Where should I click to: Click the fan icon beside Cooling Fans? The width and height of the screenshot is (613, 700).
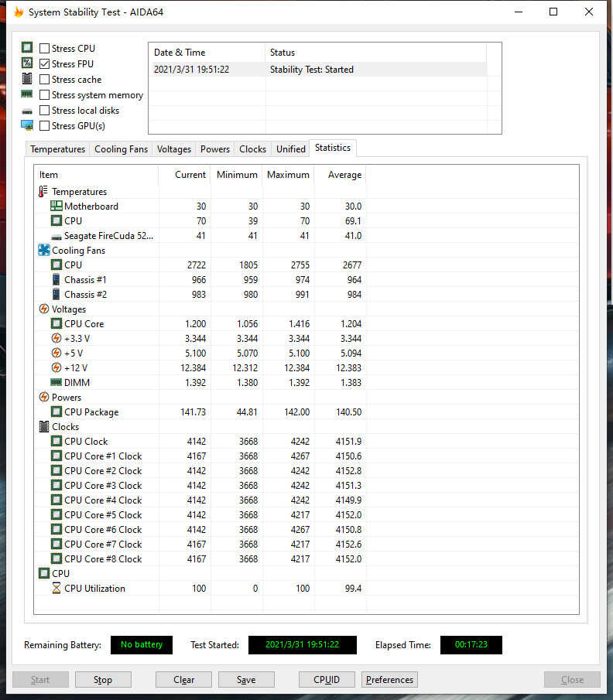point(43,250)
